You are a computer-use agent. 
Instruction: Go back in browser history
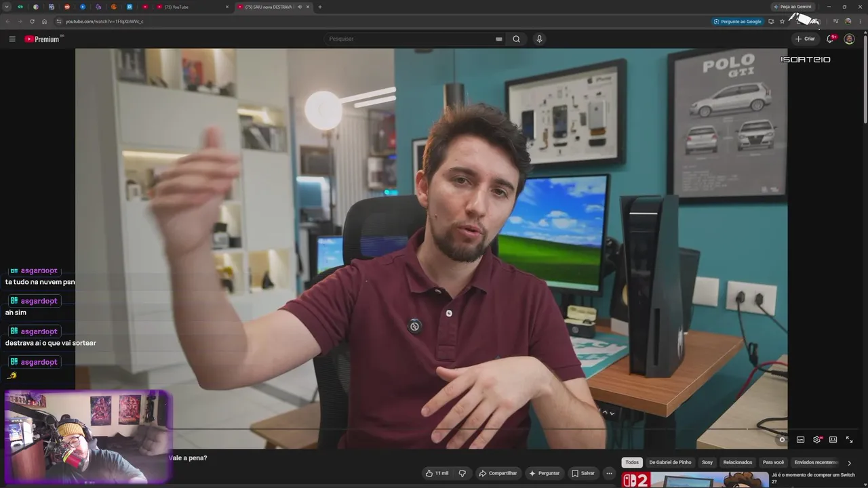pos(7,22)
